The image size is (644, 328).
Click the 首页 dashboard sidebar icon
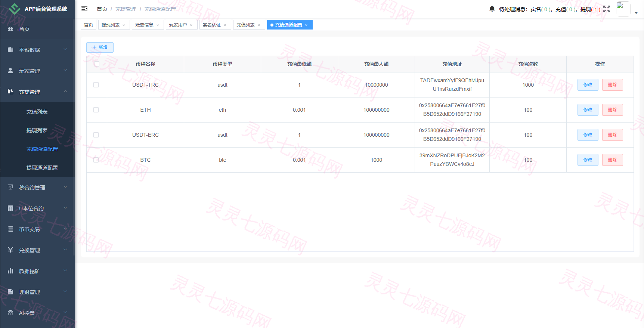(10, 29)
